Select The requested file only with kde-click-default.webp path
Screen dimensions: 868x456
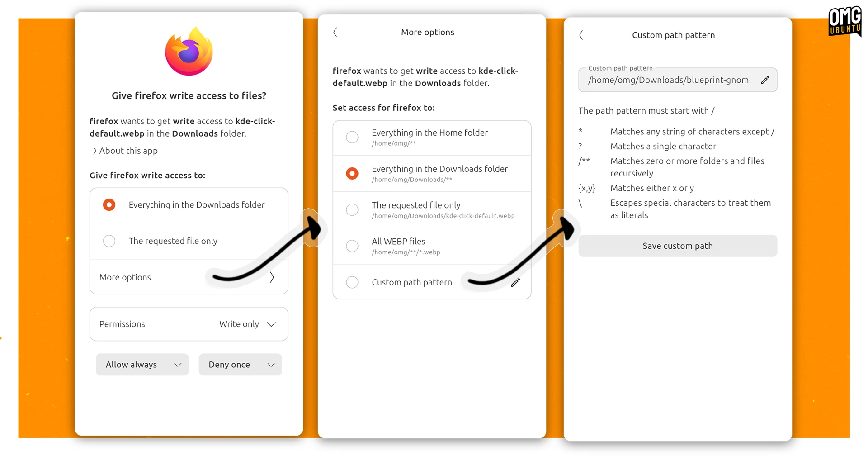(432, 210)
